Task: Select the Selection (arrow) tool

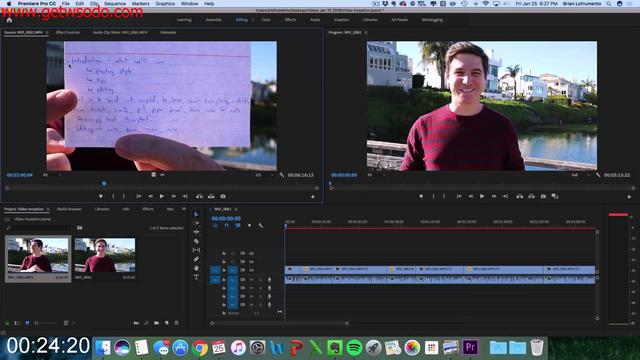Action: pyautogui.click(x=196, y=214)
